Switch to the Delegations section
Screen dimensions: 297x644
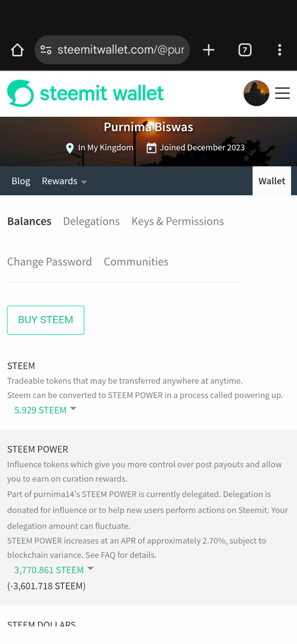(91, 221)
